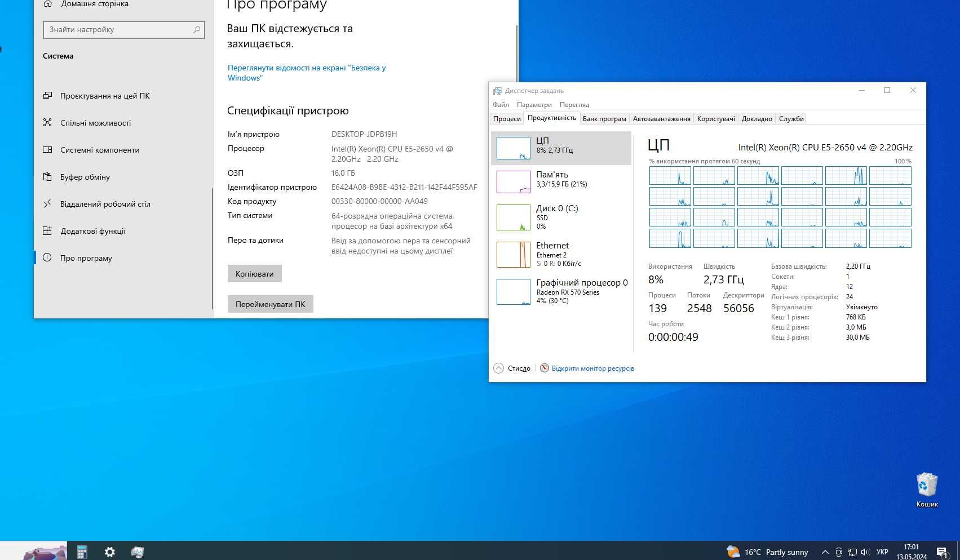The height and width of the screenshot is (560, 960).
Task: Click the network tray icon
Action: coord(852,552)
